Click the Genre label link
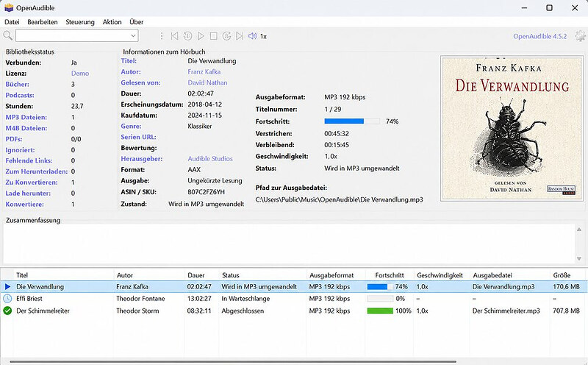The image size is (588, 365). click(132, 126)
